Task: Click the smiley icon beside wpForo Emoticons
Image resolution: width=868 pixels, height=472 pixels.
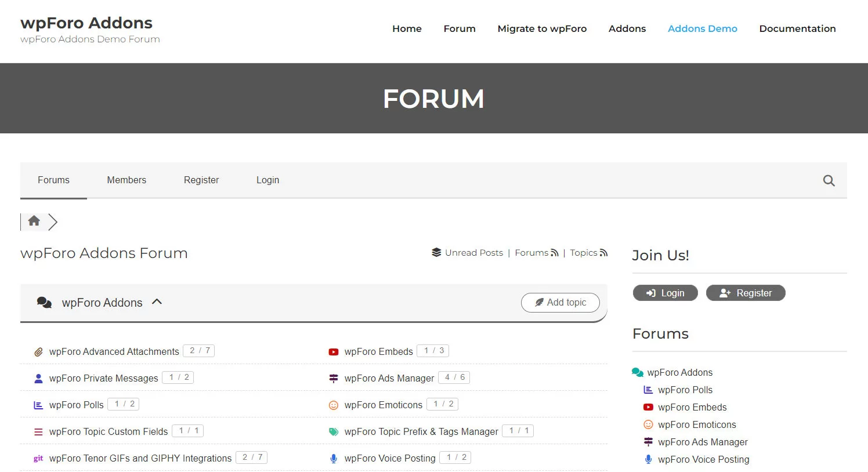Action: [334, 405]
